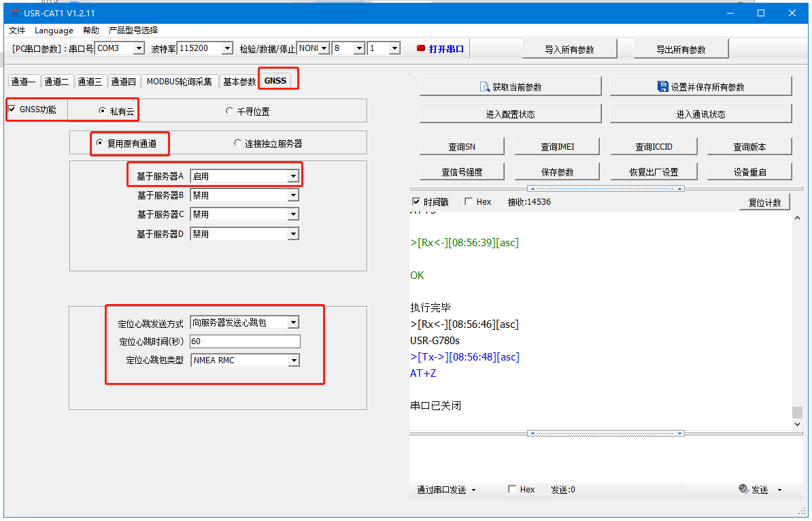This screenshot has height=521, width=812.
Task: Open the 串口号 COM3 dropdown
Action: coord(139,48)
